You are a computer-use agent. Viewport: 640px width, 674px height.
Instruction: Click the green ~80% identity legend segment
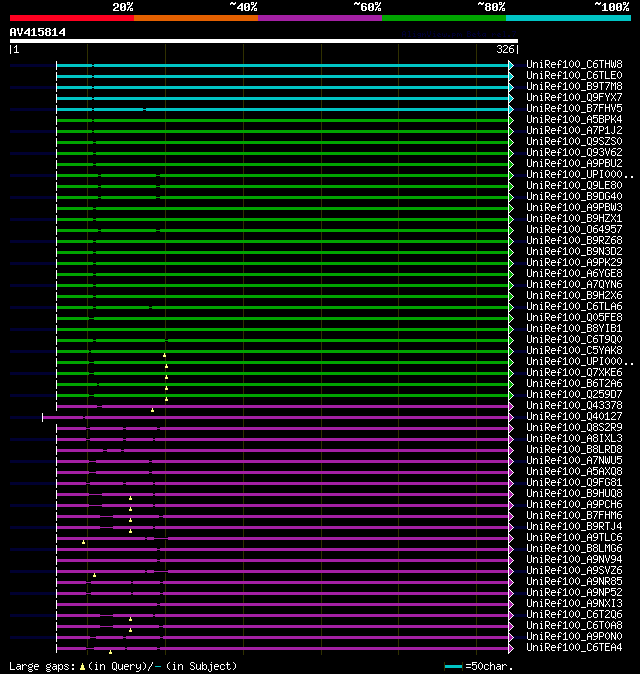click(x=444, y=18)
